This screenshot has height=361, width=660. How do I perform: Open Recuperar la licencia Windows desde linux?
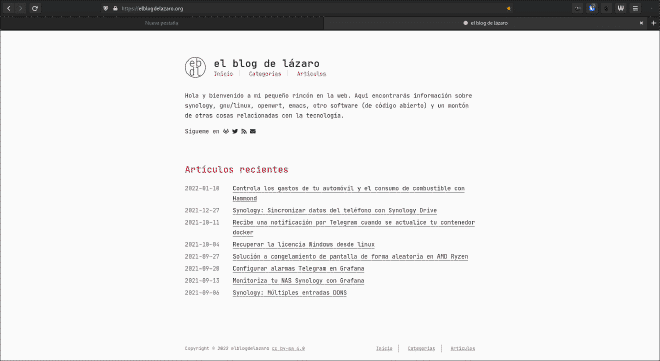pyautogui.click(x=303, y=244)
